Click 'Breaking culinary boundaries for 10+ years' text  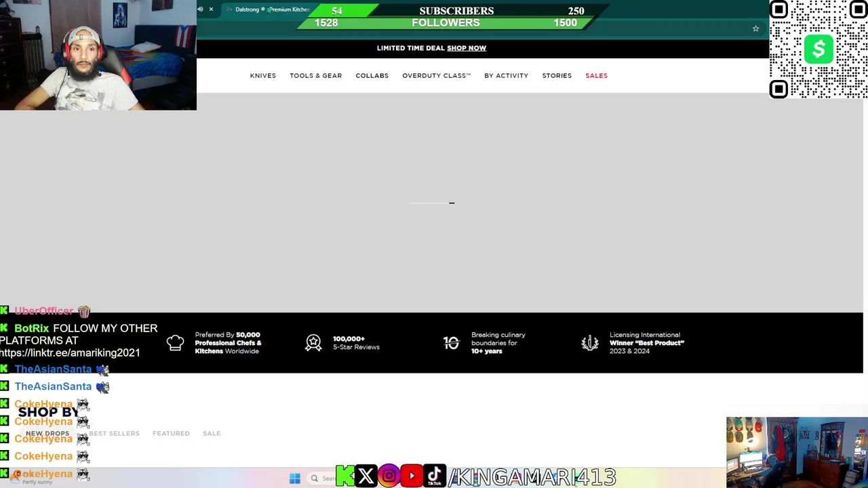(x=498, y=343)
